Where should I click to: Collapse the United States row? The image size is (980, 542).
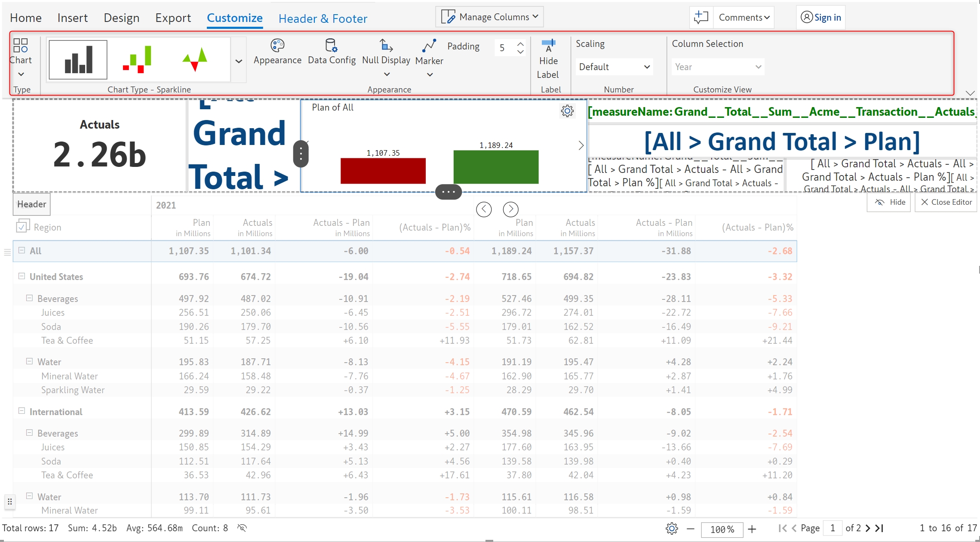tap(22, 276)
